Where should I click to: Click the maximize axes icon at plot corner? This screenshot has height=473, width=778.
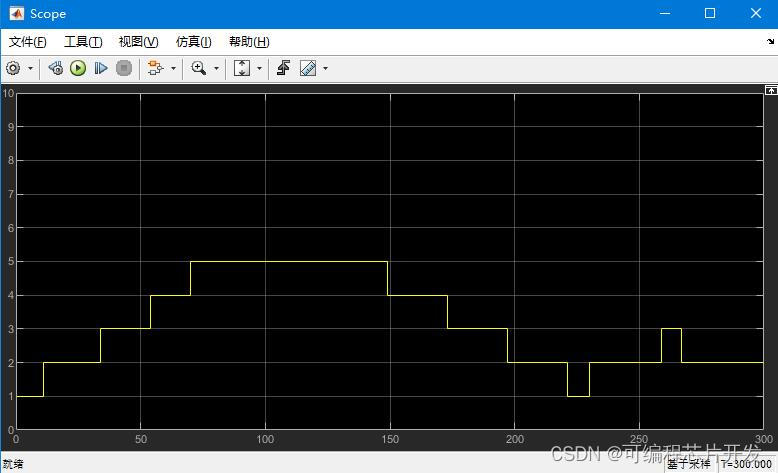[x=771, y=90]
